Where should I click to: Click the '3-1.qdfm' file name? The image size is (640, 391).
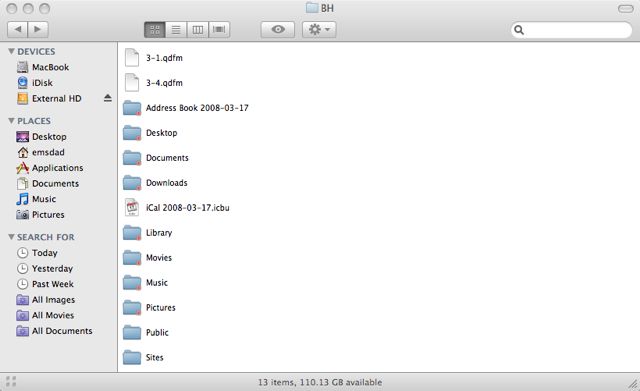tap(164, 58)
